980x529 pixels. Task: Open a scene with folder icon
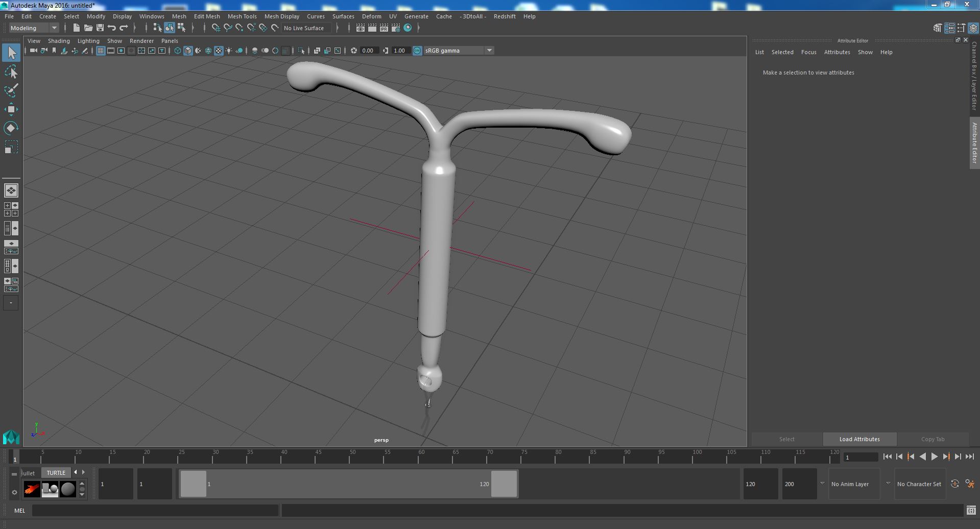88,28
